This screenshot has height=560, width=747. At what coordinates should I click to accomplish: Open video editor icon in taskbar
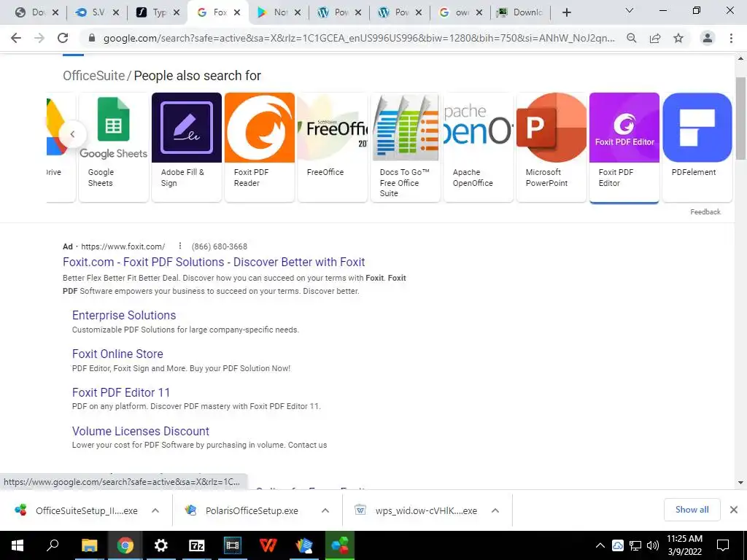coord(233,545)
